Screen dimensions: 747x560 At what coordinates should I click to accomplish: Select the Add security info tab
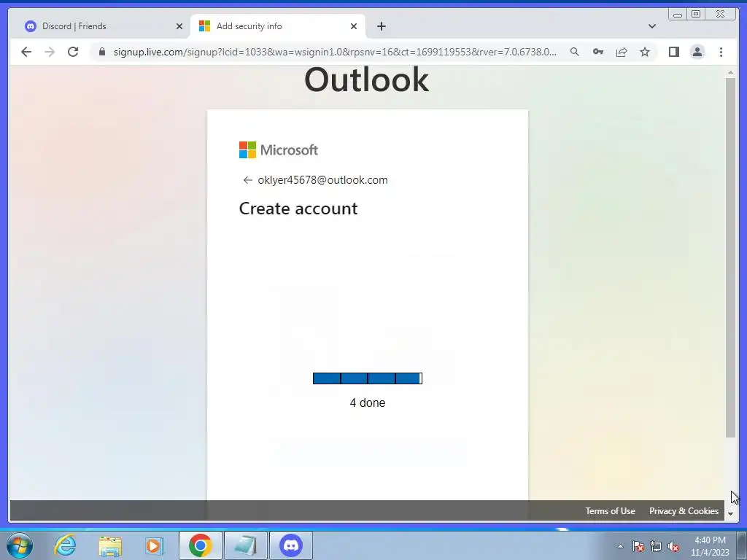(278, 26)
